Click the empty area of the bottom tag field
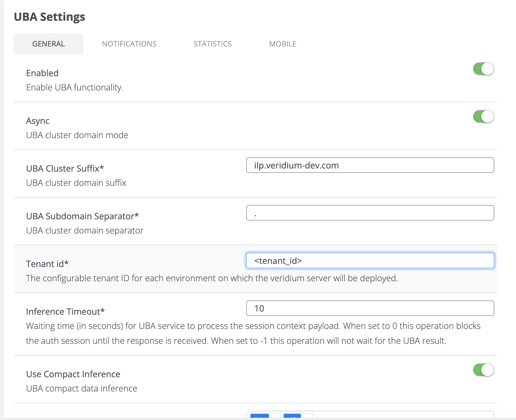The width and height of the screenshot is (516, 420). tap(403, 415)
